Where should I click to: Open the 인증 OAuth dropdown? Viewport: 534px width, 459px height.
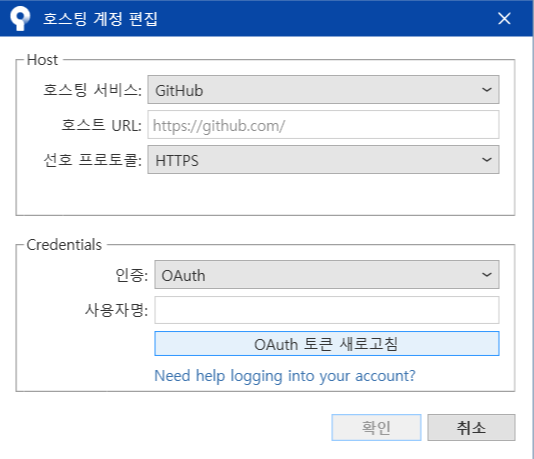pos(327,275)
